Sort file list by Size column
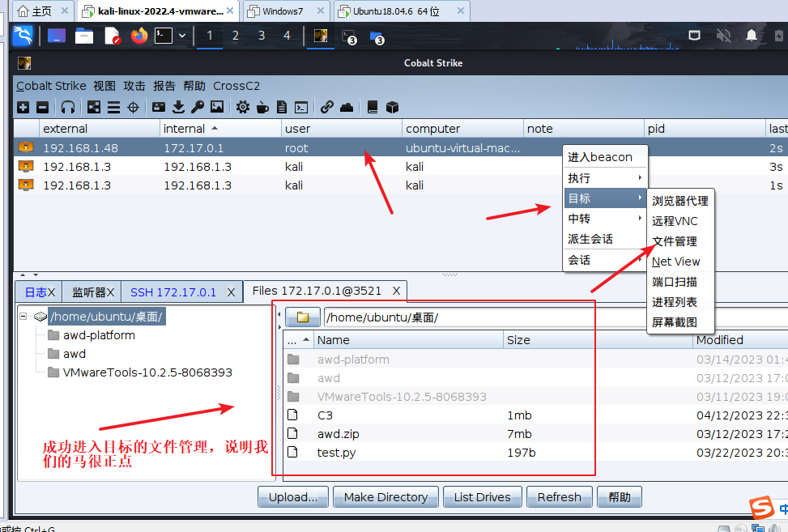This screenshot has width=788, height=532. [x=598, y=340]
